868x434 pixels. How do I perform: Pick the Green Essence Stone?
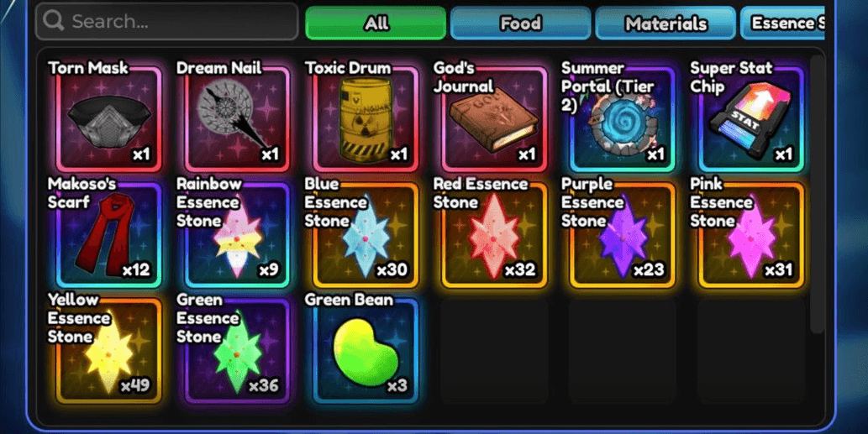click(238, 351)
